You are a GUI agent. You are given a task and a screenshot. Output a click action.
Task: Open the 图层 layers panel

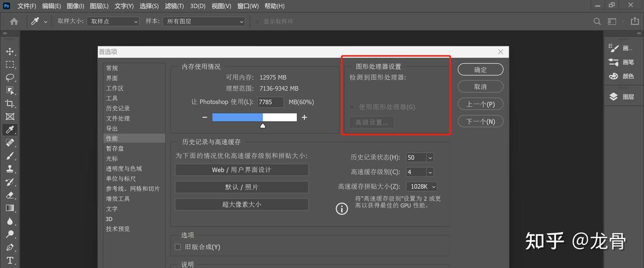(x=623, y=97)
